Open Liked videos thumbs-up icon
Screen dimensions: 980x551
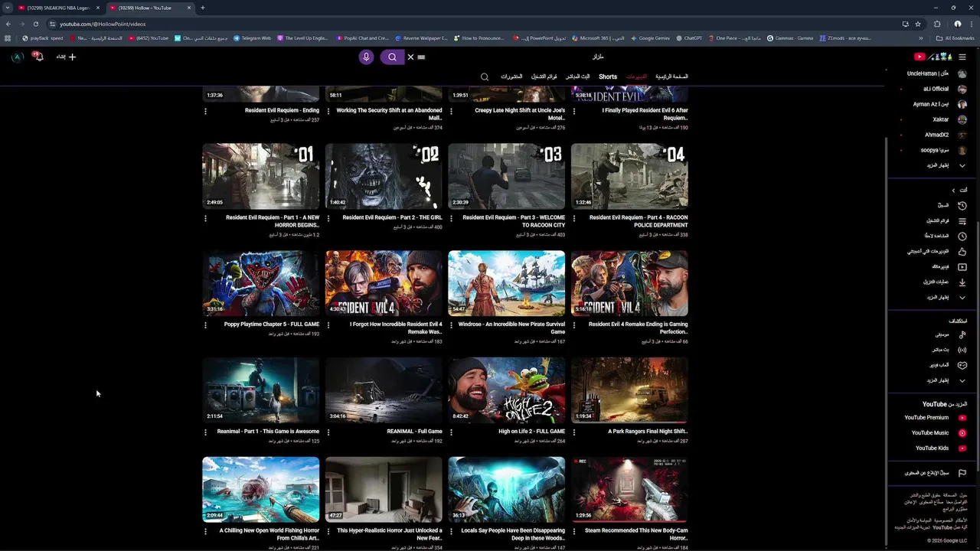tap(962, 251)
